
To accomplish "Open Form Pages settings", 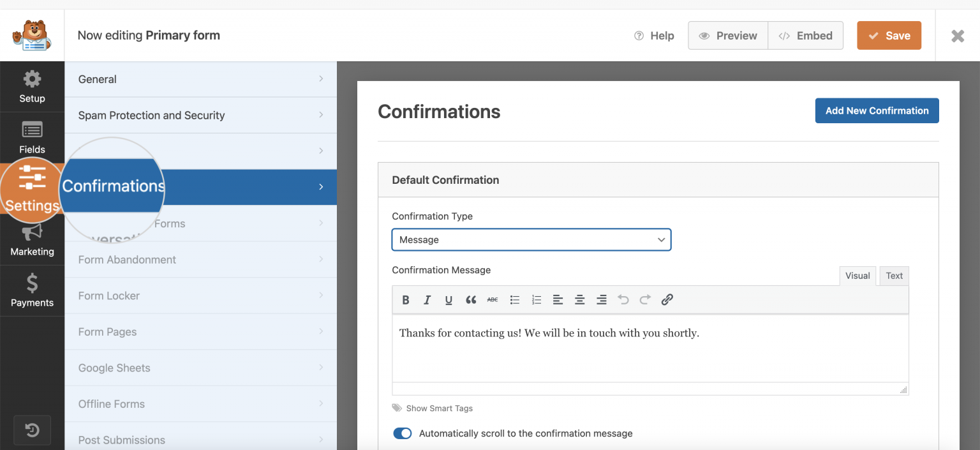I will click(x=201, y=332).
